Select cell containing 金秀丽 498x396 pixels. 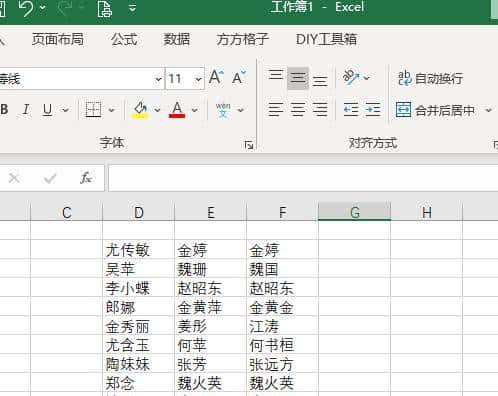point(139,325)
